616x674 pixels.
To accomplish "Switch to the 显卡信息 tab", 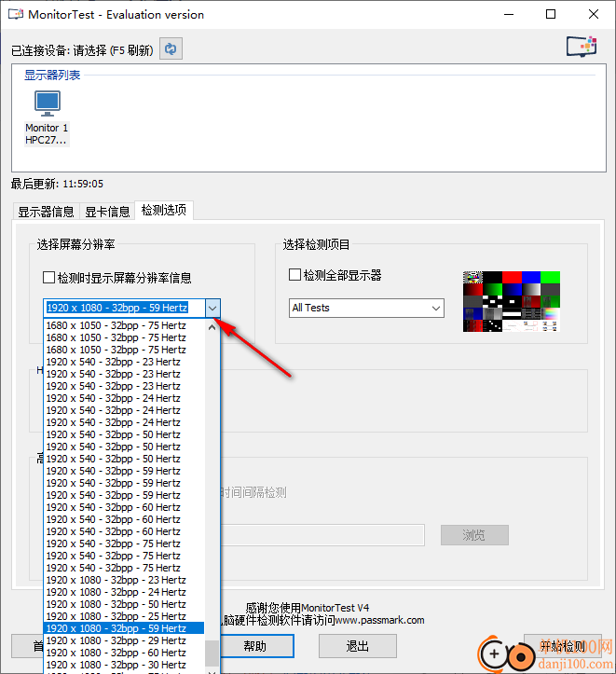I will 107,212.
